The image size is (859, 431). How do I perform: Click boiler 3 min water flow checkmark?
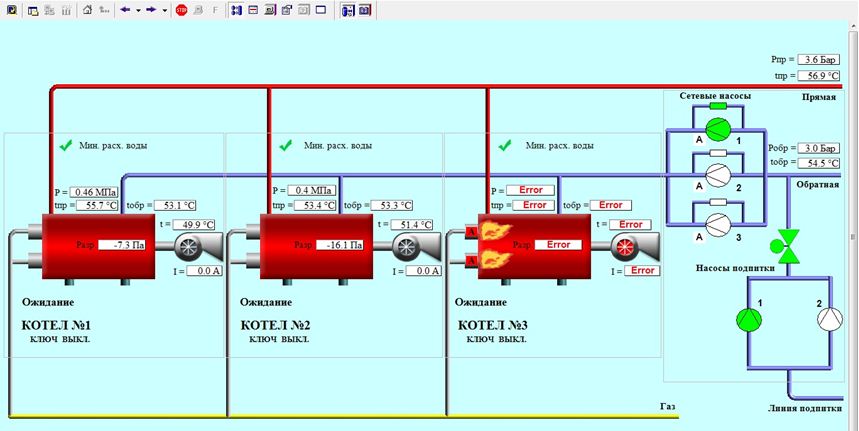coord(508,146)
